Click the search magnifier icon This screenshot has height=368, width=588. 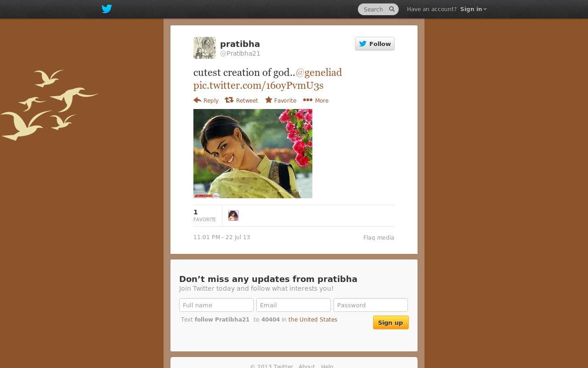pos(392,9)
